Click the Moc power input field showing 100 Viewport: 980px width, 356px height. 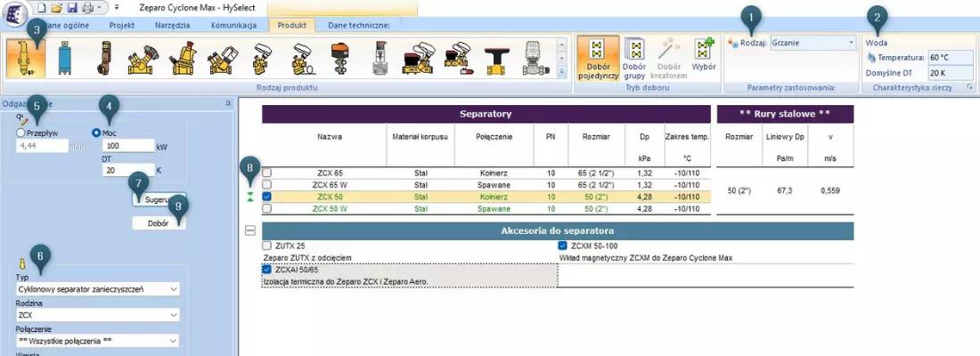[x=128, y=146]
